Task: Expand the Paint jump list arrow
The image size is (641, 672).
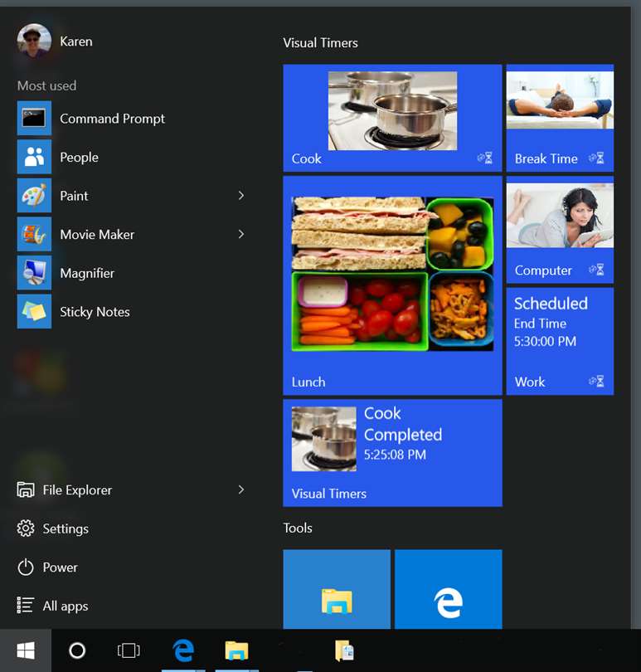Action: pyautogui.click(x=241, y=196)
